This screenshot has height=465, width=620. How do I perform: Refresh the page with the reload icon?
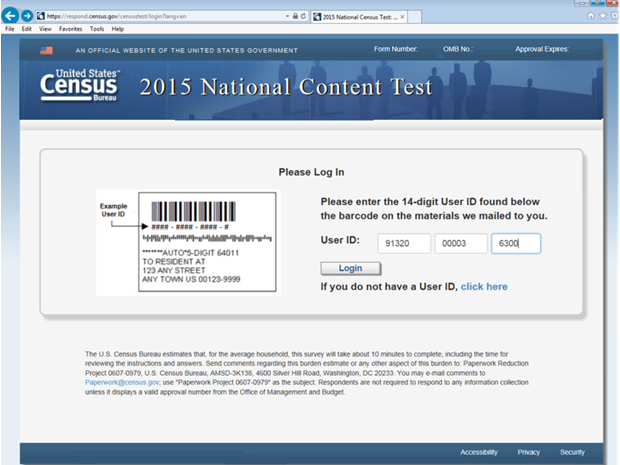pyautogui.click(x=303, y=16)
